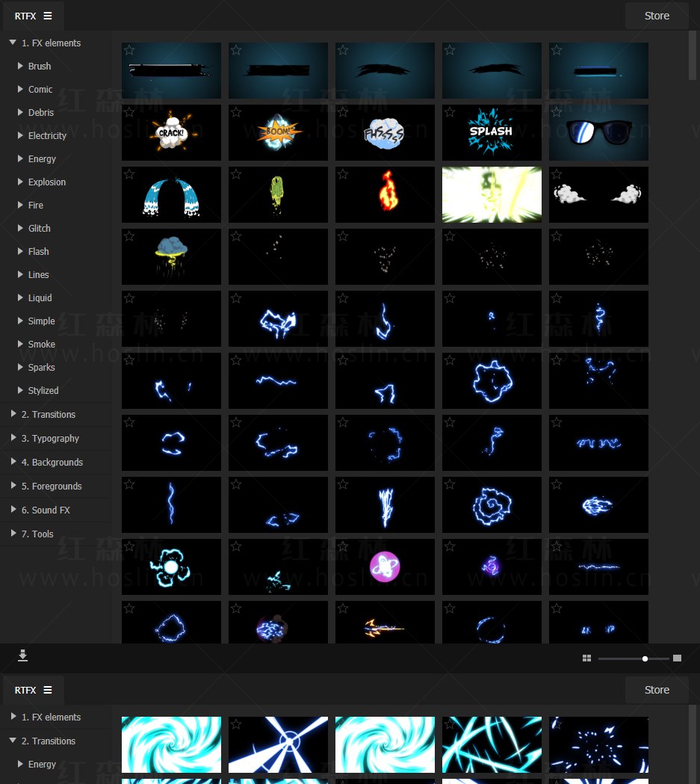
Task: Collapse 2. Transitions in the bottom panel
Action: pos(13,741)
